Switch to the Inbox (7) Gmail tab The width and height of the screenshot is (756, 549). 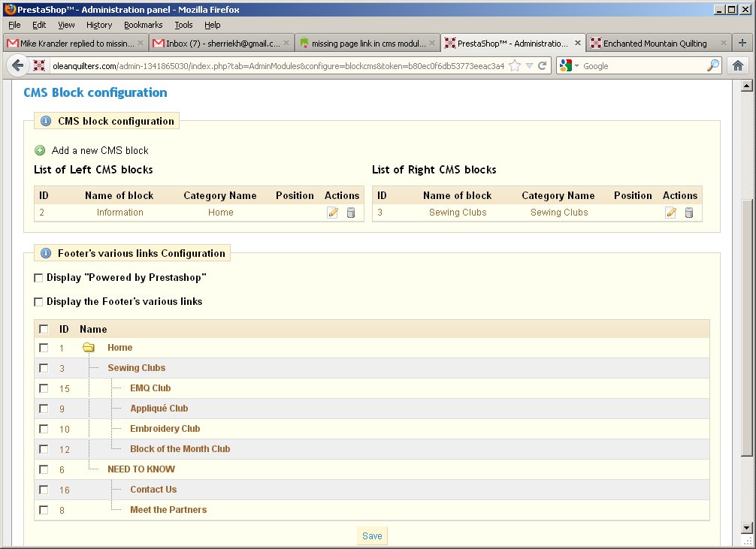(221, 43)
